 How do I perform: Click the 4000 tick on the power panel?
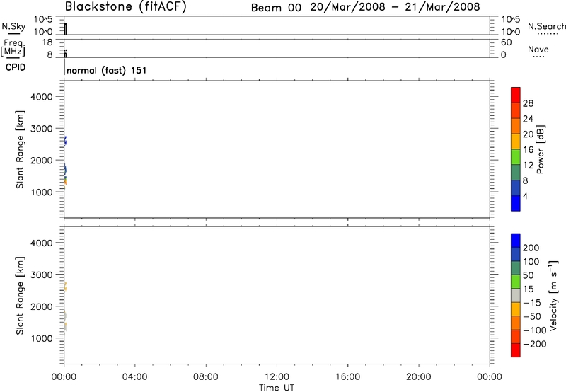coord(42,97)
